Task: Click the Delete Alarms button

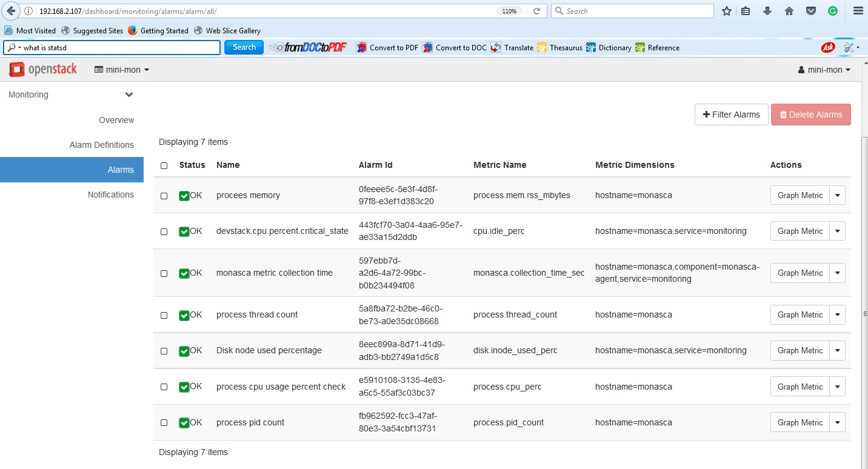Action: click(811, 115)
